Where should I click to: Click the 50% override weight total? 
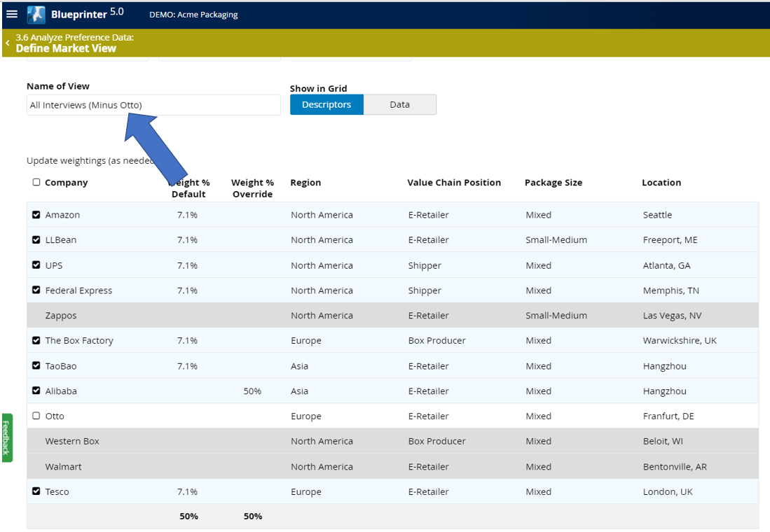click(x=253, y=517)
